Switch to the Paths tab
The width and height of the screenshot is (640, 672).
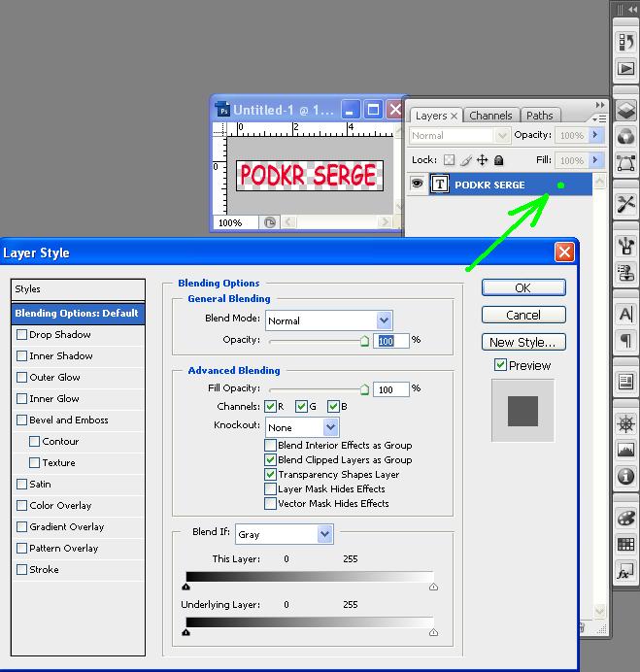coord(540,116)
